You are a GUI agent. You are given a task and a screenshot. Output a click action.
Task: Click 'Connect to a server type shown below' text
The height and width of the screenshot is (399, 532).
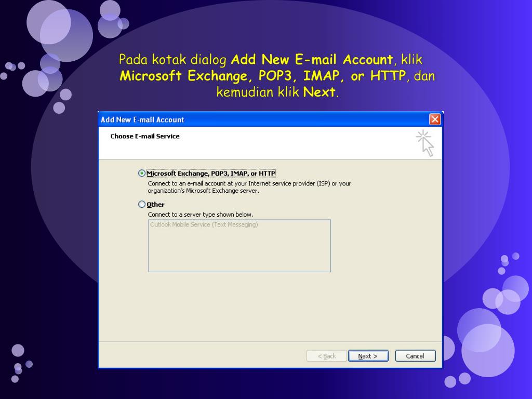tap(200, 215)
